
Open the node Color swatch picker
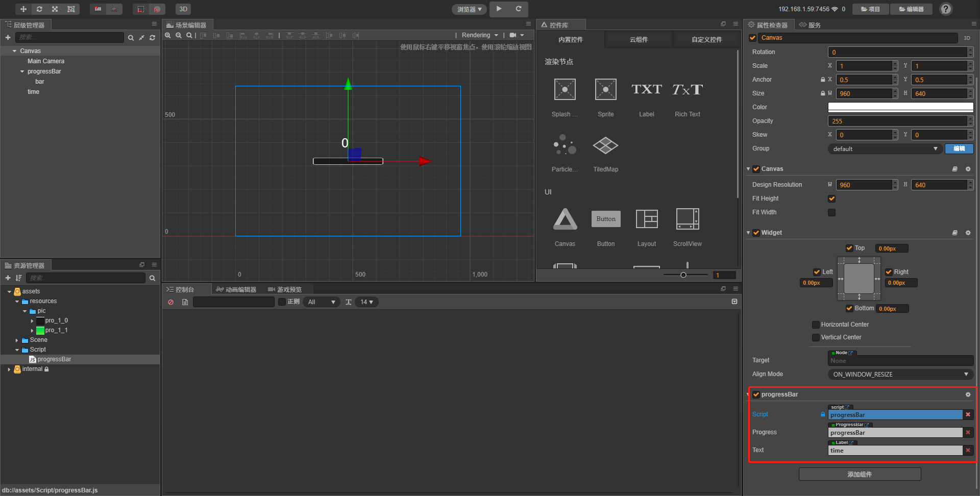click(x=900, y=107)
